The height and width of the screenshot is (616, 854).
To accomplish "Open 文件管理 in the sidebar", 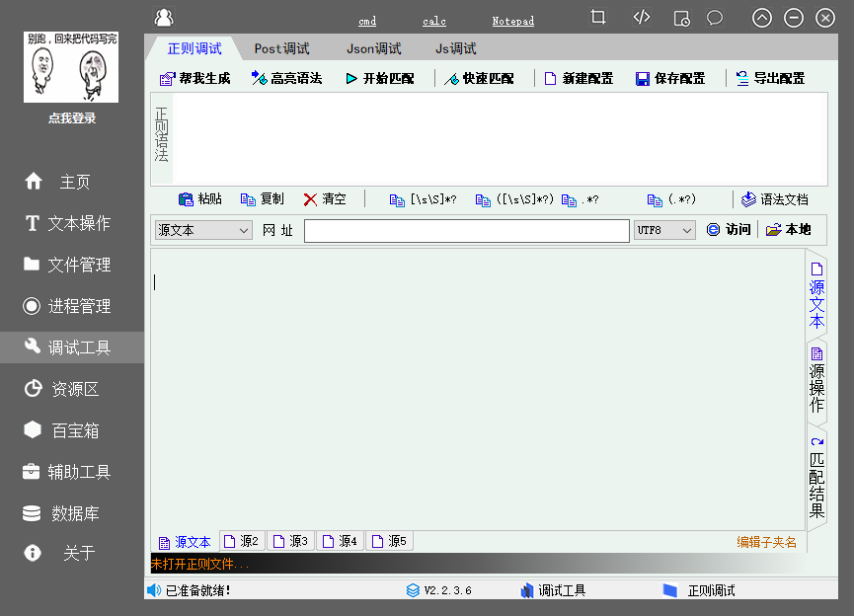I will point(79,265).
